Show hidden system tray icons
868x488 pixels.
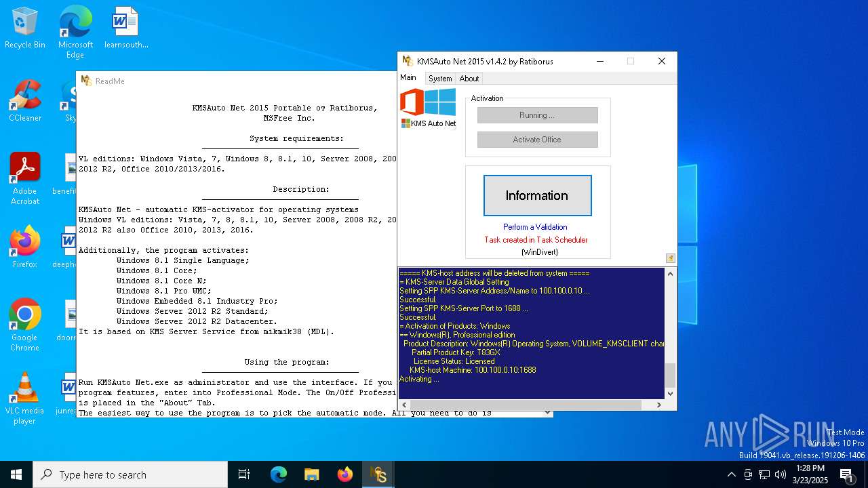731,474
